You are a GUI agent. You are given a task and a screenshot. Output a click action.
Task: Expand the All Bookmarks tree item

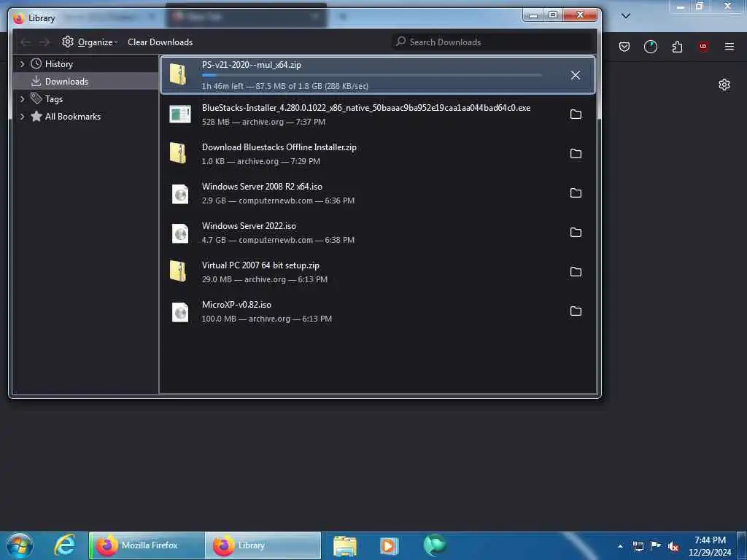[22, 116]
